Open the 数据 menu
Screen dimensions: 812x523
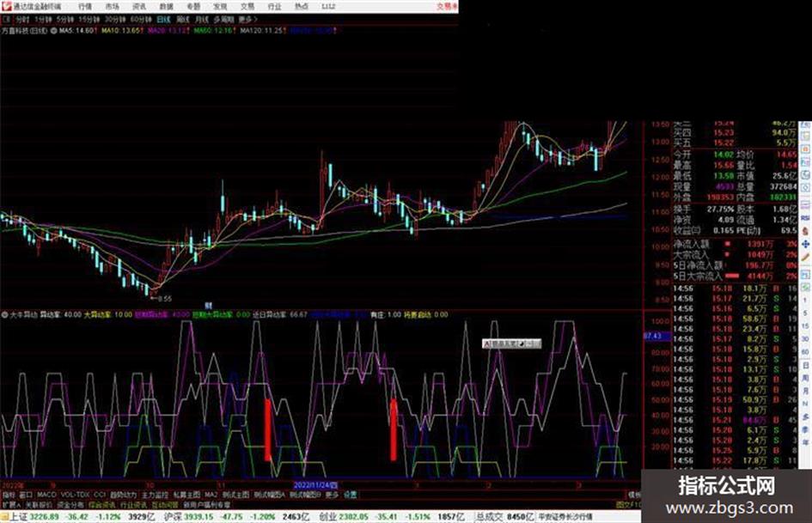click(x=166, y=7)
